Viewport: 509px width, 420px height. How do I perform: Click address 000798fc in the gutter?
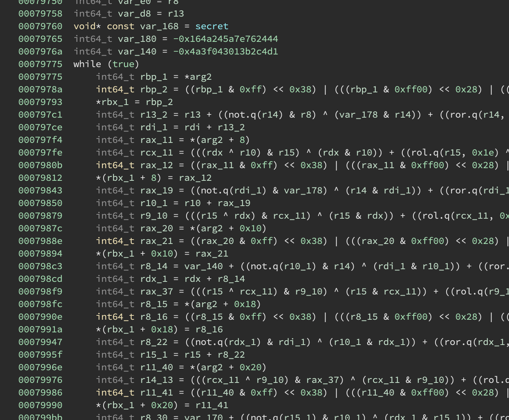[40, 304]
